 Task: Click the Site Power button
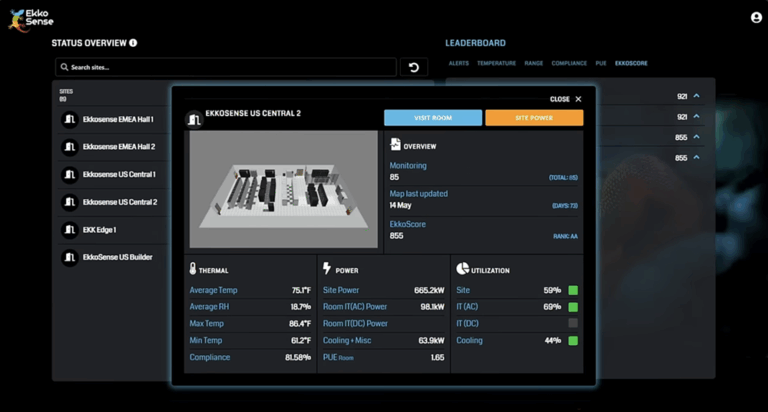coord(534,118)
